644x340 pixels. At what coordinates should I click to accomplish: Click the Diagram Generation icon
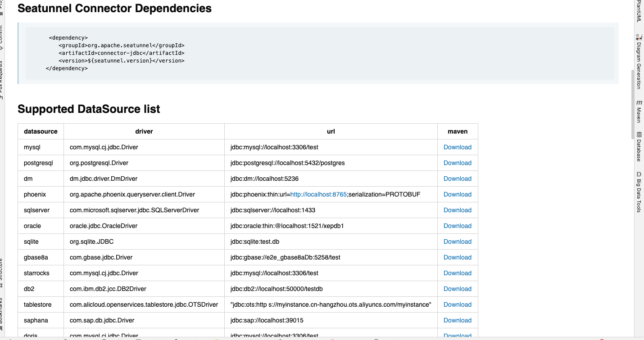(639, 61)
